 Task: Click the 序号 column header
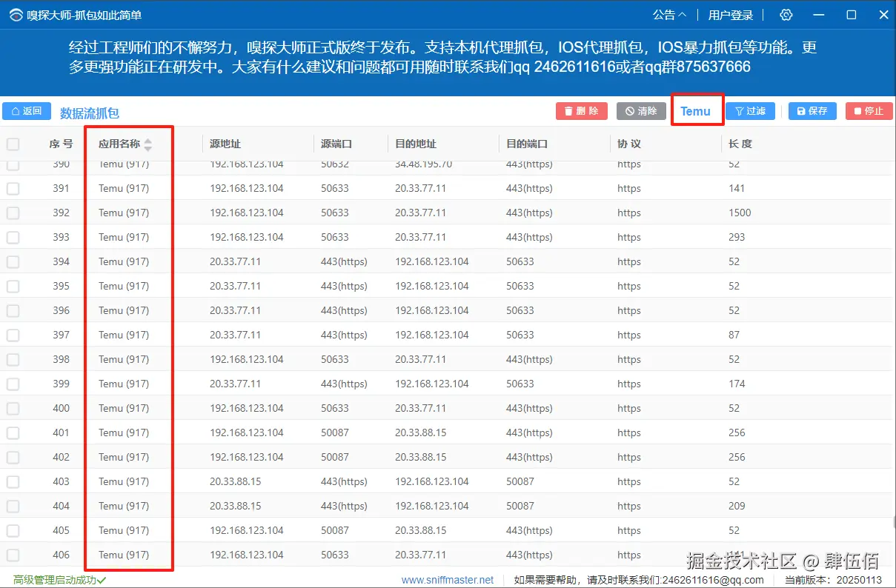pyautogui.click(x=61, y=144)
